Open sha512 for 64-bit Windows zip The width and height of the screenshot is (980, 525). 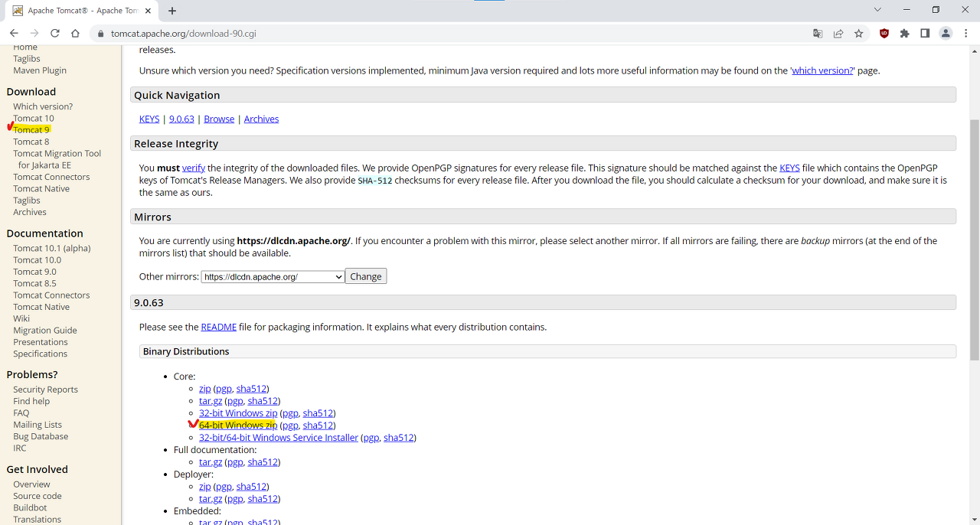318,426
